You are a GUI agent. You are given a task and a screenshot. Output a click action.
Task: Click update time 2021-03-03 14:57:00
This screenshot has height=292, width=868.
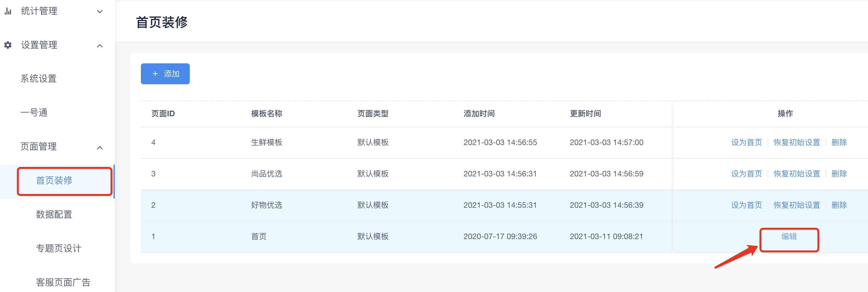click(606, 142)
